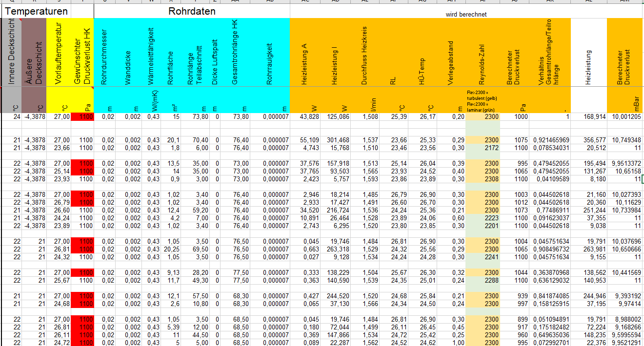Click the 'wird berechnet' label
The height and width of the screenshot is (346, 644).
pyautogui.click(x=466, y=14)
